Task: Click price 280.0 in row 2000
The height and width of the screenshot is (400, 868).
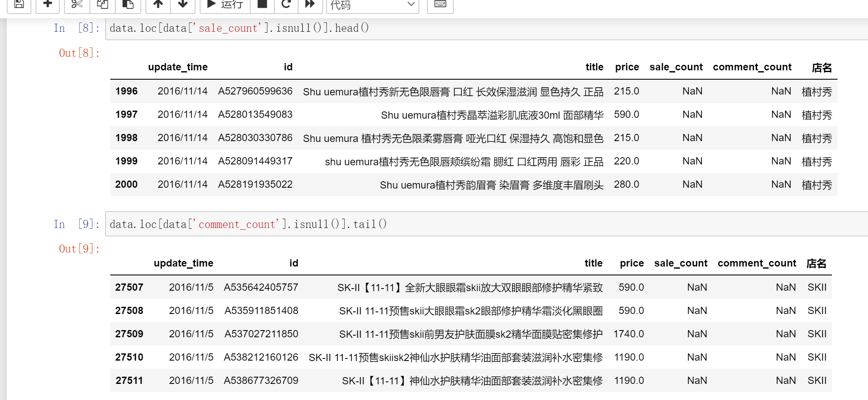Action: pos(626,185)
